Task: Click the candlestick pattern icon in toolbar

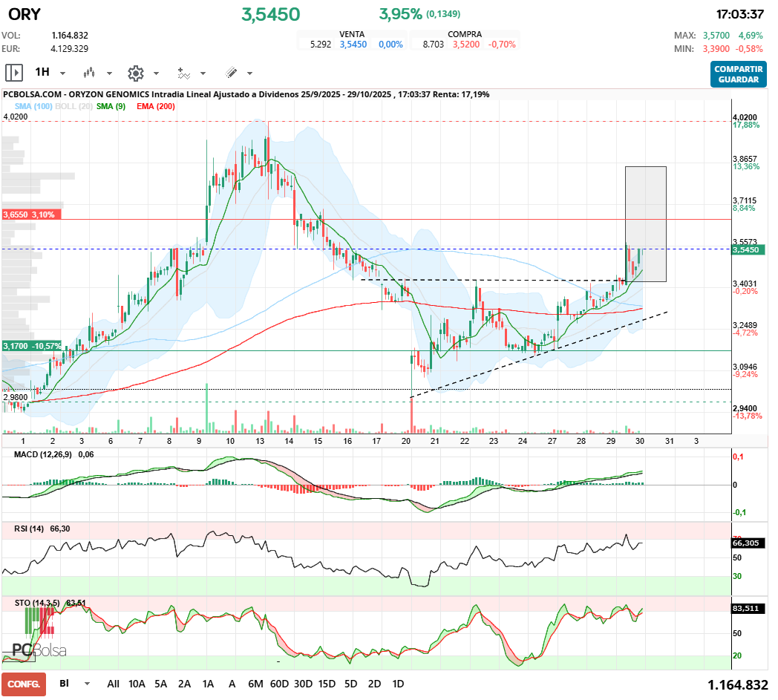Action: click(89, 73)
